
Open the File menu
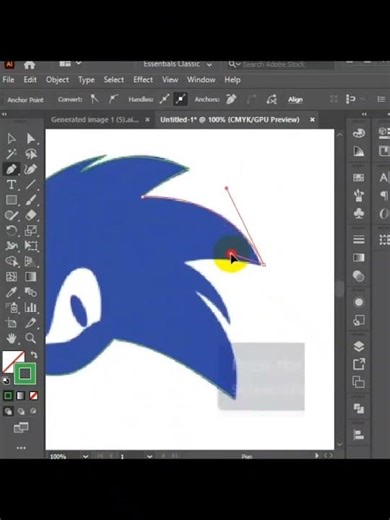click(8, 80)
